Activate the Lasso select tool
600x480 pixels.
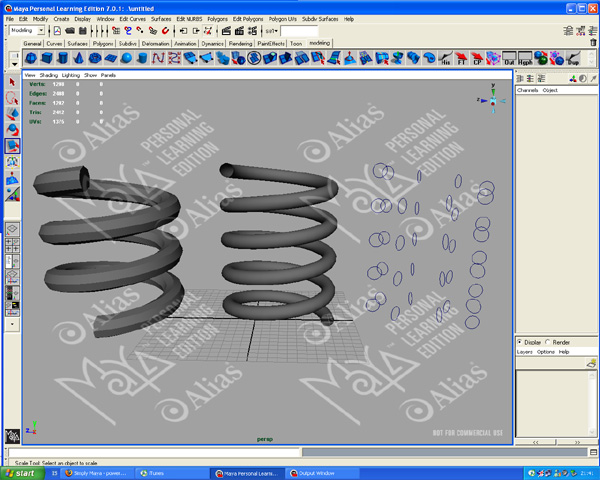coord(12,98)
